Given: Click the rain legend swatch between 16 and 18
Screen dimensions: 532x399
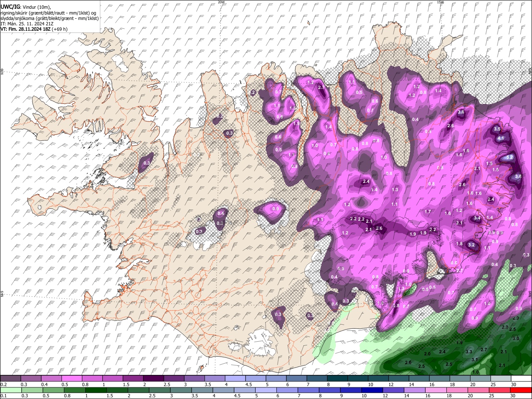Looking at the screenshot, I should click(x=436, y=390).
